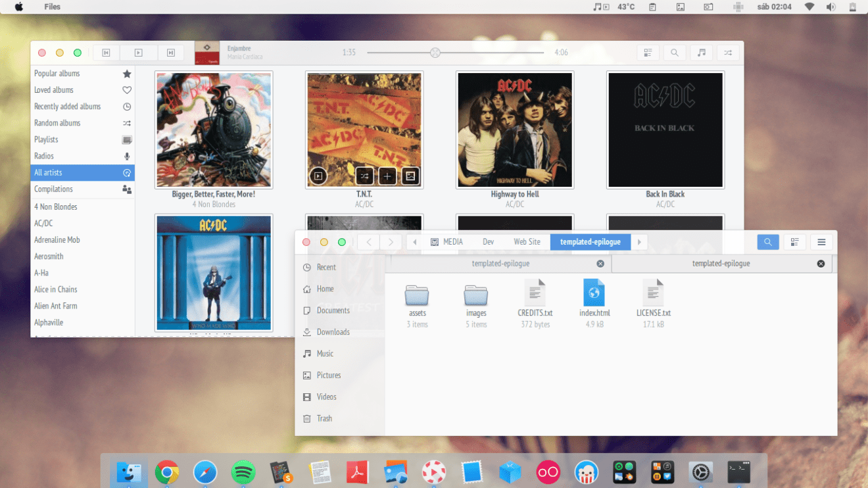The image size is (868, 488).
Task: Switch to album list view in music player
Action: click(x=648, y=52)
